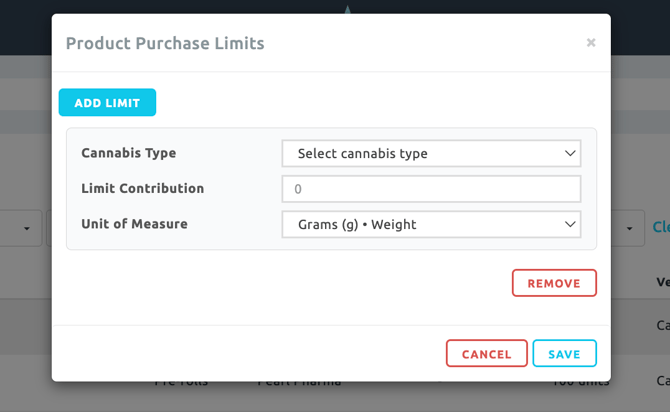Remove the limit with REMOVE button
Viewport: 670px width, 412px height.
pyautogui.click(x=554, y=283)
